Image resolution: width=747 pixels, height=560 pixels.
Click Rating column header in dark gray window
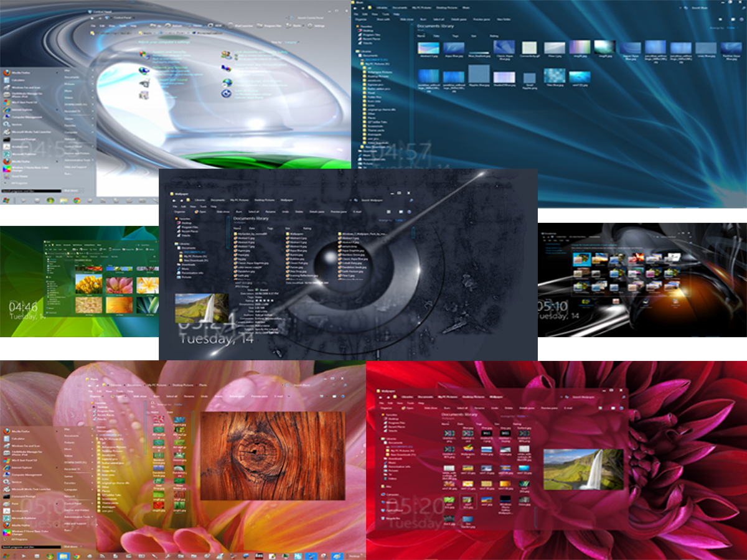pyautogui.click(x=307, y=228)
